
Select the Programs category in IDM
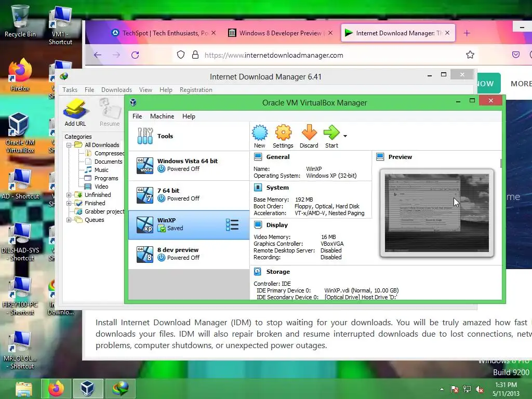101,178
